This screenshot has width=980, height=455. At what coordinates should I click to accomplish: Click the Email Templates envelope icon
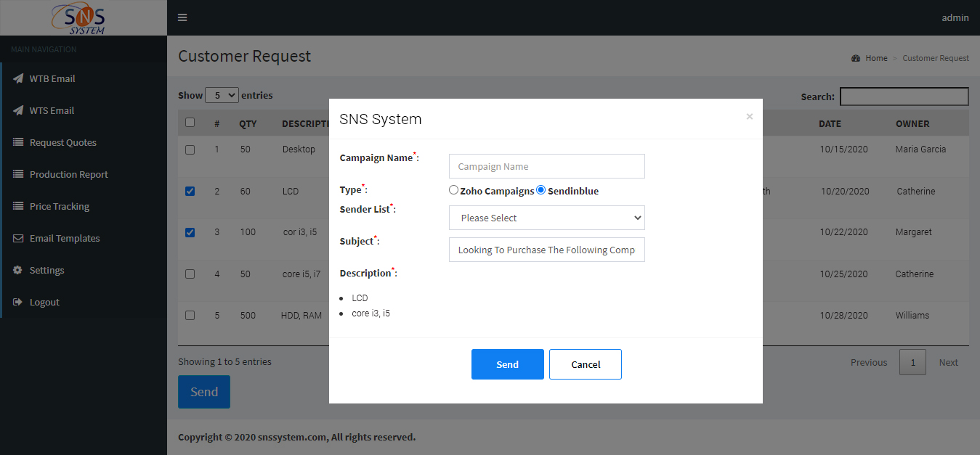18,238
